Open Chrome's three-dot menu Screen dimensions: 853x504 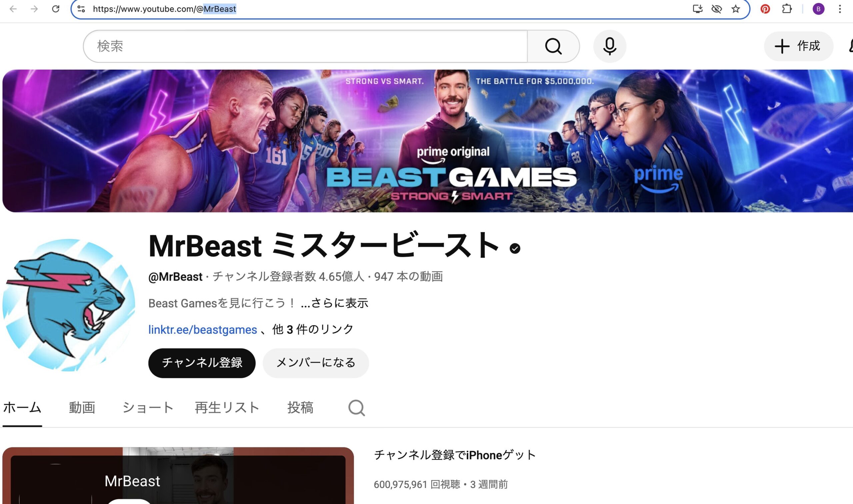click(x=840, y=9)
